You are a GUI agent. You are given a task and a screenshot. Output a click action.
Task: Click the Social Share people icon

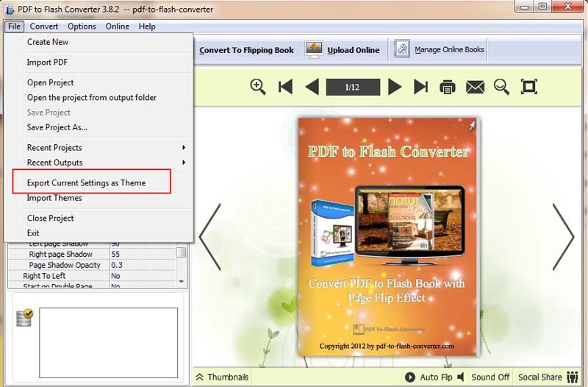(x=573, y=377)
